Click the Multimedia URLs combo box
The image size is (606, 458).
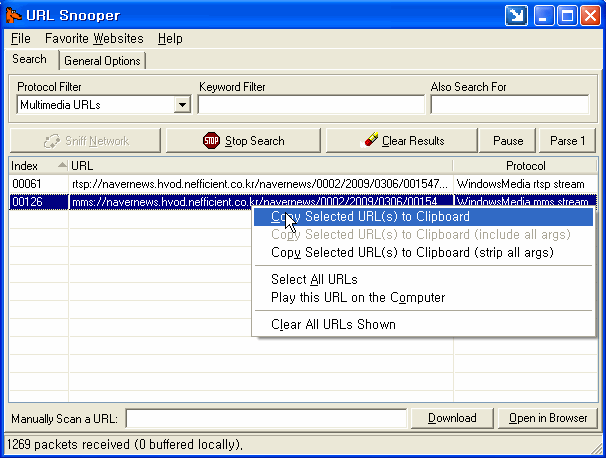point(104,105)
